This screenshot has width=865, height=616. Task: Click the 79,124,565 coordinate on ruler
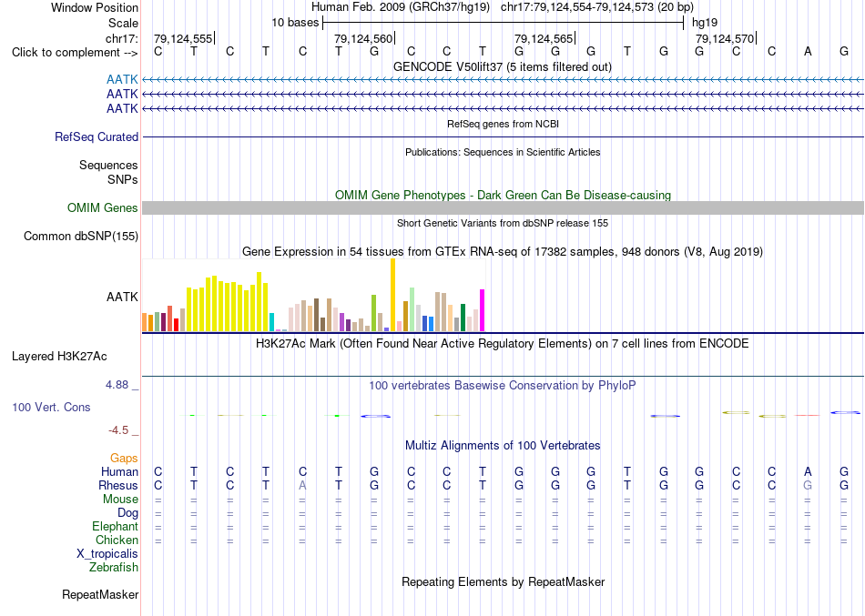pyautogui.click(x=544, y=38)
